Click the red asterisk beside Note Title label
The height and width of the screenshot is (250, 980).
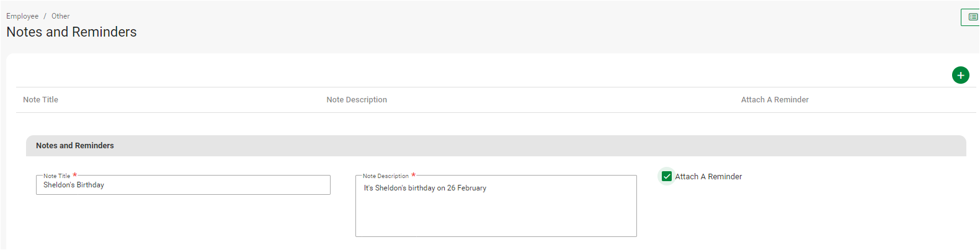tap(75, 176)
